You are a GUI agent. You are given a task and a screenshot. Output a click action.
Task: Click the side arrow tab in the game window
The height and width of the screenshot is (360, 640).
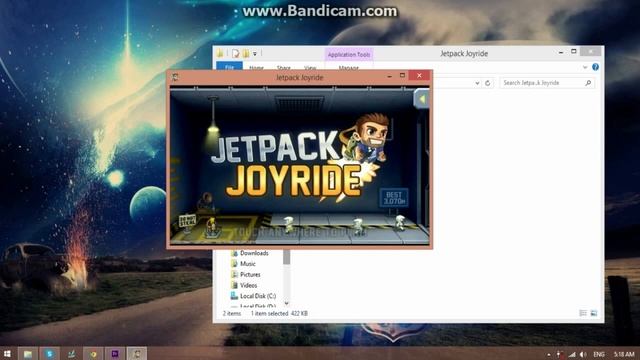pyautogui.click(x=422, y=99)
